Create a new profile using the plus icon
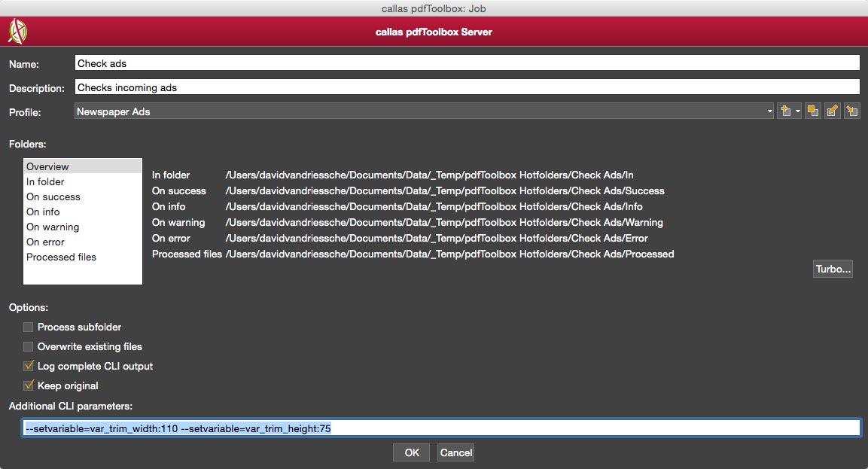 [789, 111]
